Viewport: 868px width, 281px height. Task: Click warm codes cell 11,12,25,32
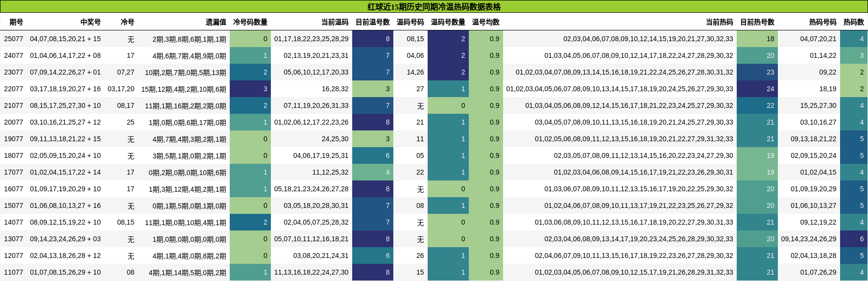pos(331,172)
